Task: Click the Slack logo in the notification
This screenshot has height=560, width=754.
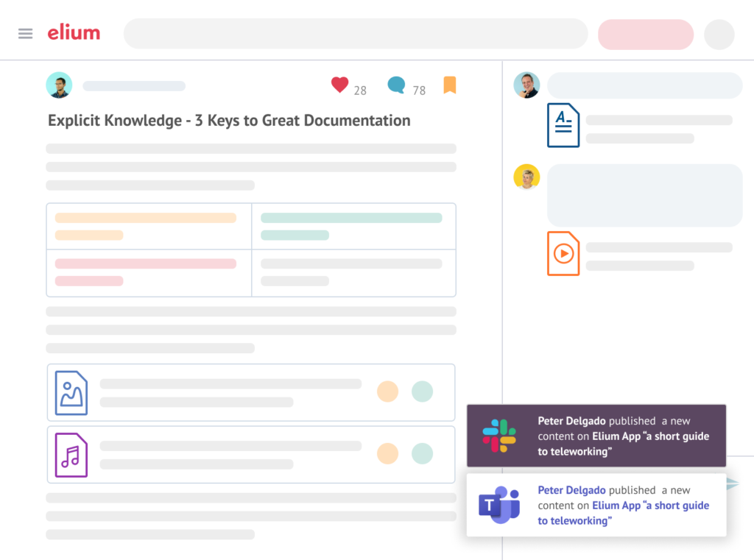Action: click(499, 436)
